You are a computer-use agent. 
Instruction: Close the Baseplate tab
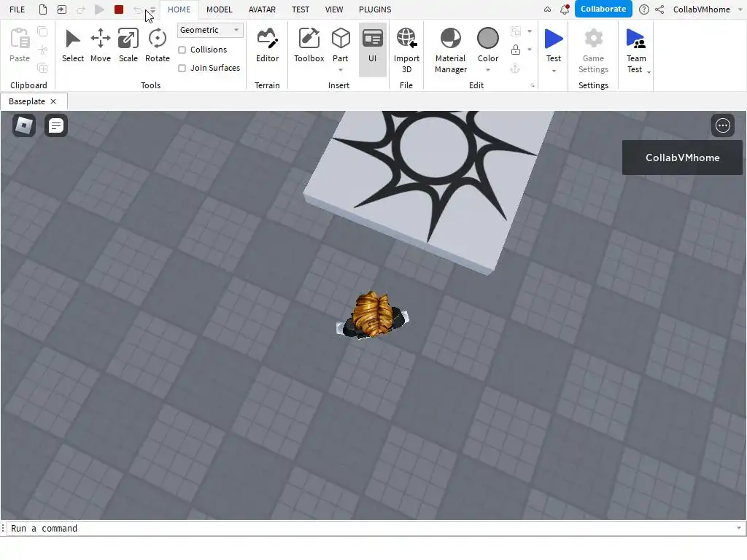pos(53,101)
